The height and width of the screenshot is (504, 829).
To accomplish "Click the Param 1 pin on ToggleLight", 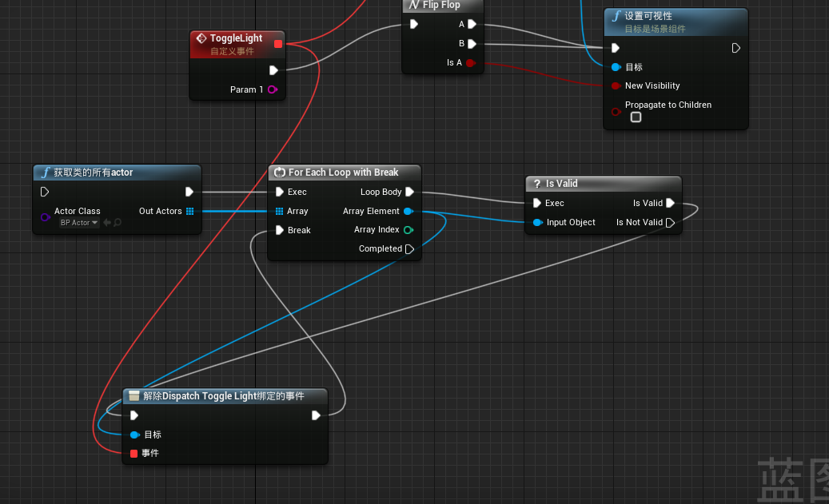I will [272, 89].
